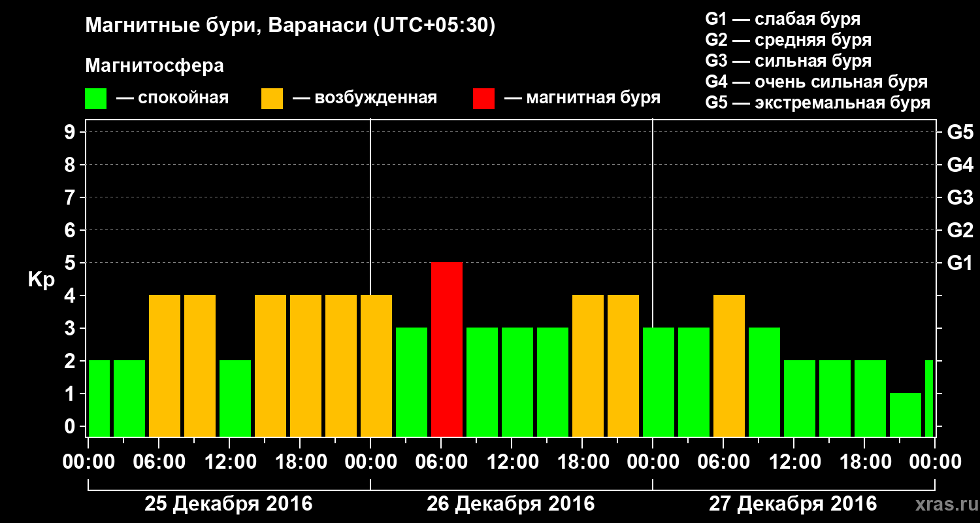Click the 'G1 — слабая буря' legend line
The height and width of the screenshot is (523, 980).
point(783,19)
